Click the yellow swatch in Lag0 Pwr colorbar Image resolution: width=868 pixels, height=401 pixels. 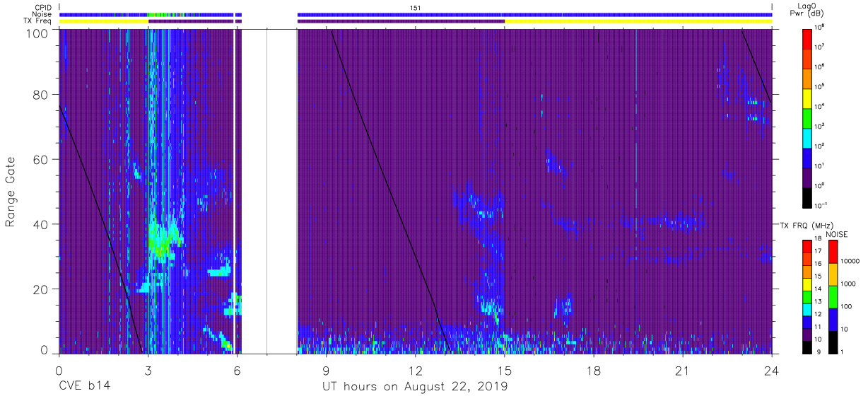[807, 97]
